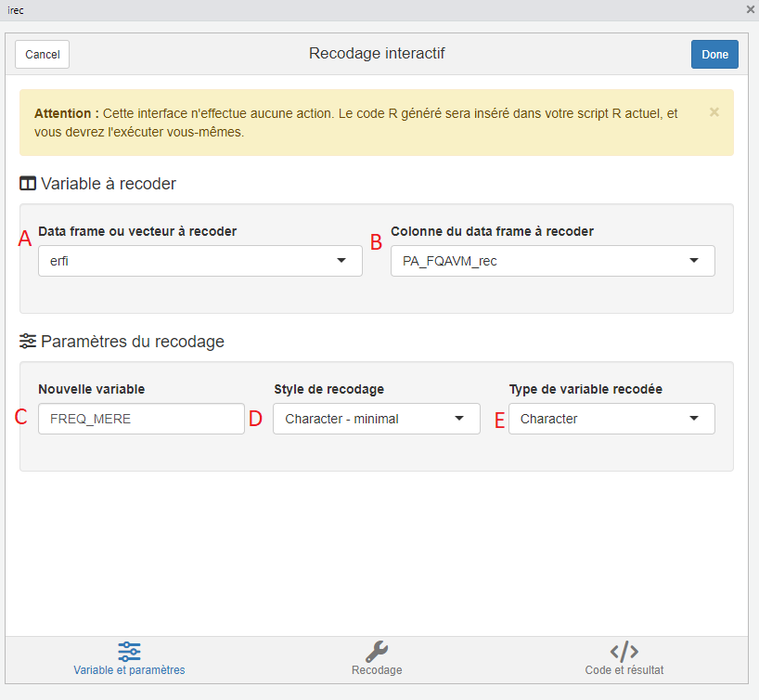The image size is (759, 700).
Task: Select the Variable et paramètres tab label
Action: click(129, 670)
